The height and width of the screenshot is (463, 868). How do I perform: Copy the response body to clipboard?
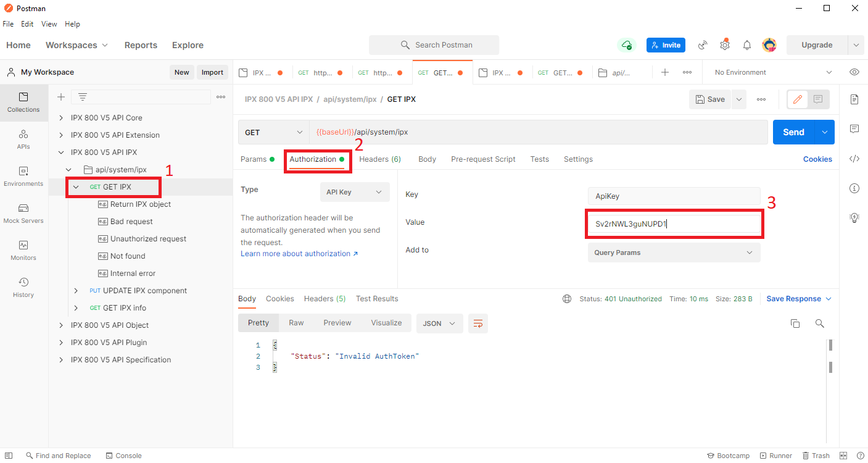tap(795, 323)
